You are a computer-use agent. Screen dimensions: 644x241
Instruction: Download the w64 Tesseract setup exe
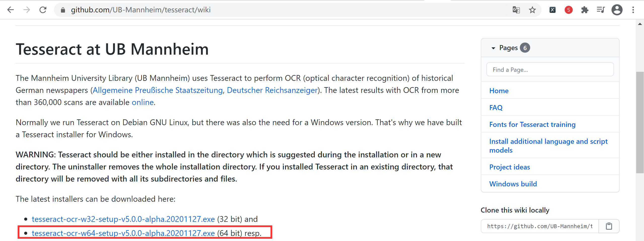click(x=123, y=233)
